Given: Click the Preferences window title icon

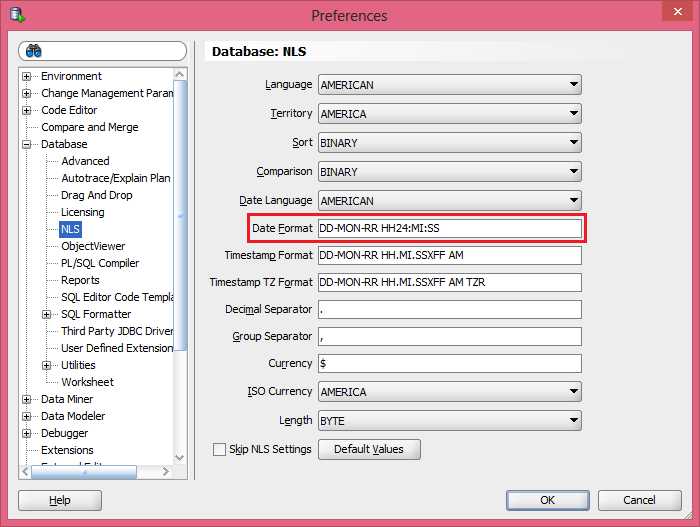Looking at the screenshot, I should tap(17, 15).
